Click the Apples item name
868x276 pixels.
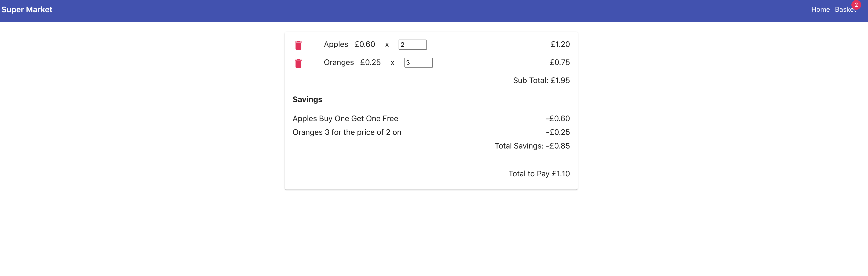point(336,44)
